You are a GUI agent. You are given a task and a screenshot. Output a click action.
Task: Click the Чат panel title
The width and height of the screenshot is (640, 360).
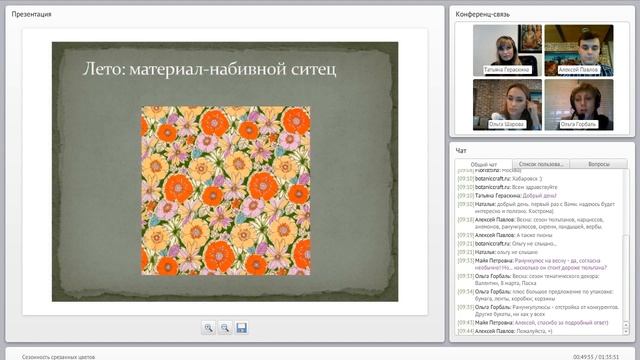tap(461, 151)
